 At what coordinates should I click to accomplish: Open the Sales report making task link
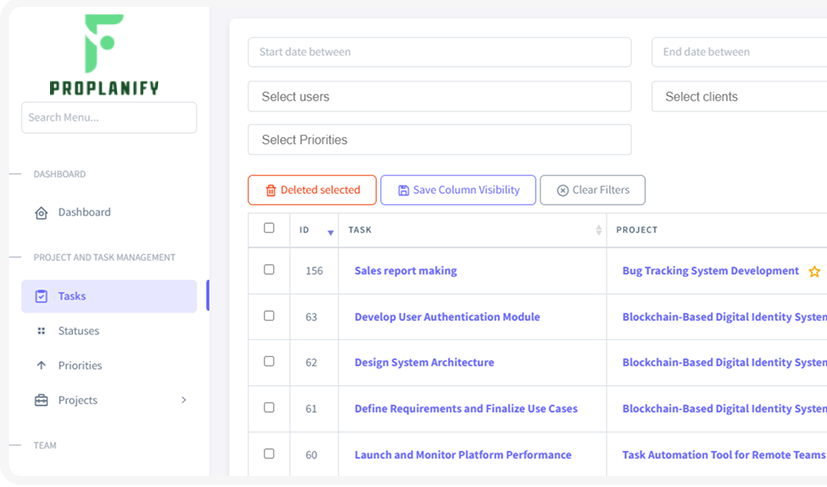(405, 271)
